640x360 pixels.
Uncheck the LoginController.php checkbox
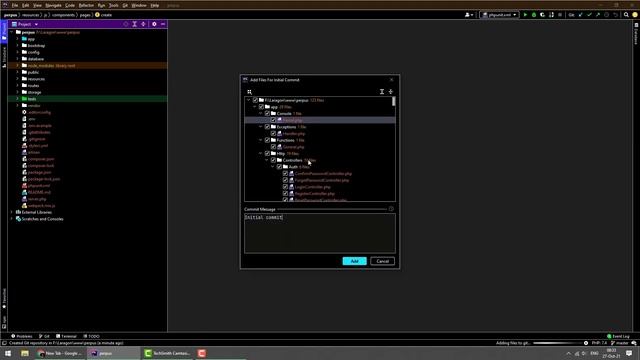tap(285, 187)
